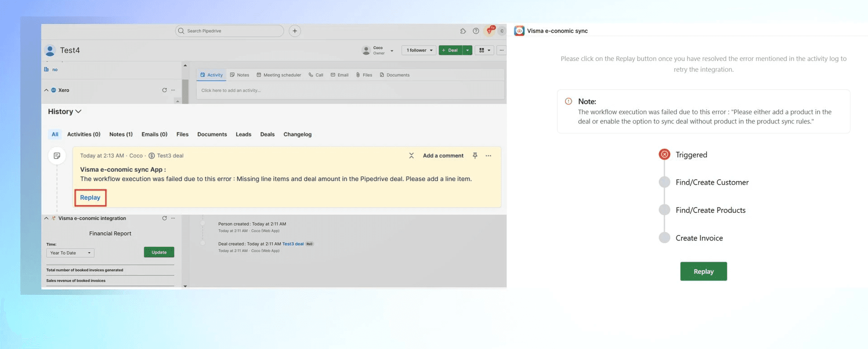Click 'Total number of booked invoices generated'
This screenshot has height=349, width=868.
pyautogui.click(x=85, y=270)
